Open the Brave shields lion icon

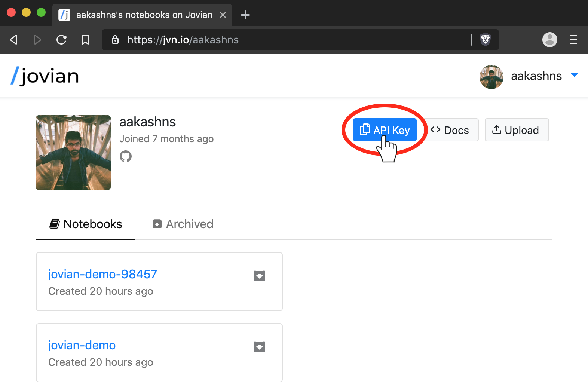point(485,40)
